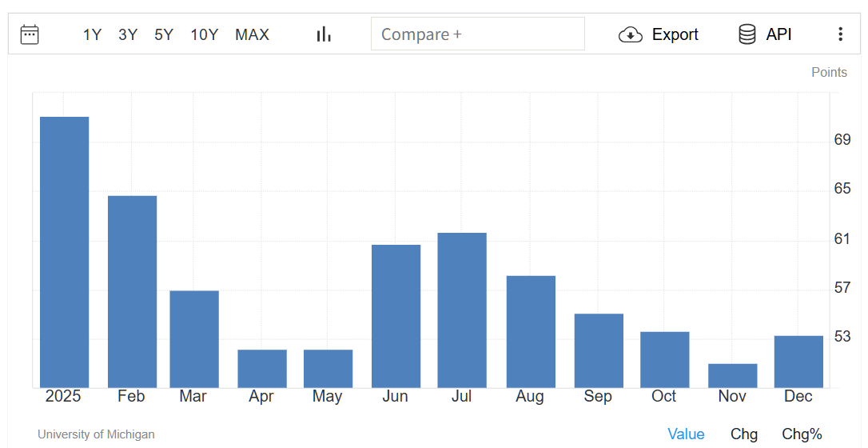
Task: Click the Export text label
Action: [x=675, y=34]
